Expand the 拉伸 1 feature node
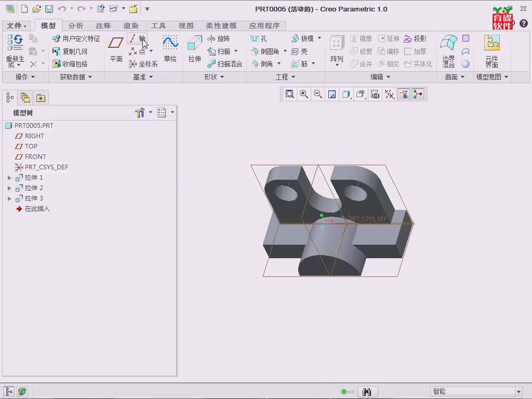This screenshot has width=532, height=399. (x=9, y=178)
